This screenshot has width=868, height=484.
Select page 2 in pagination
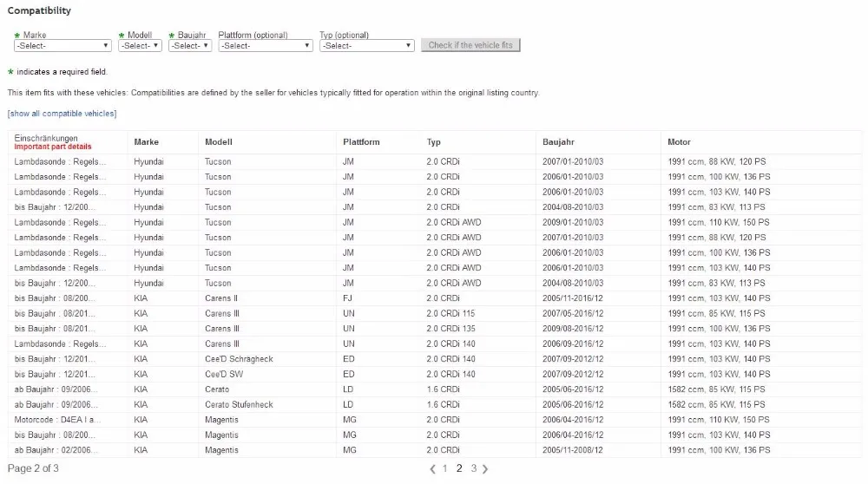(x=459, y=468)
